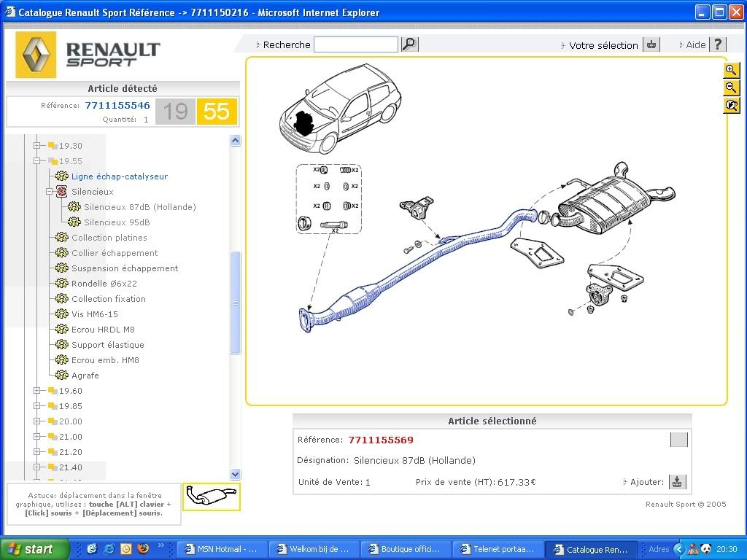Viewport: 747px width, 560px height.
Task: Select the Agrafe entry
Action: click(x=85, y=376)
